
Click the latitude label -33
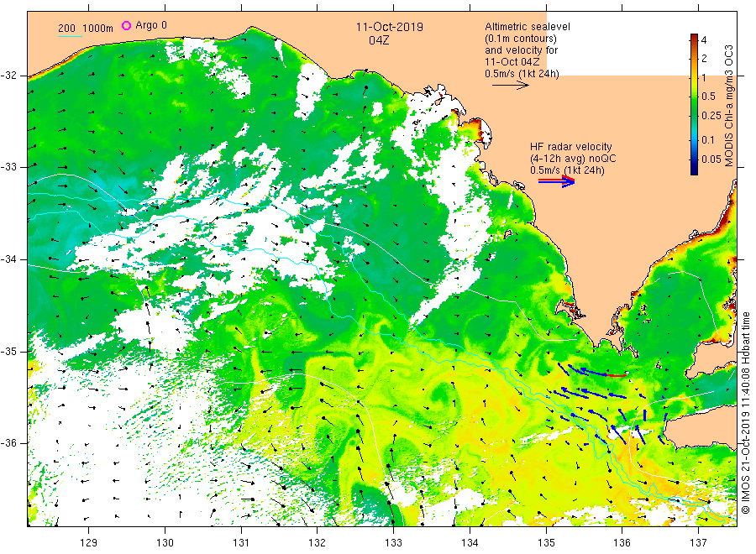[x=8, y=167]
